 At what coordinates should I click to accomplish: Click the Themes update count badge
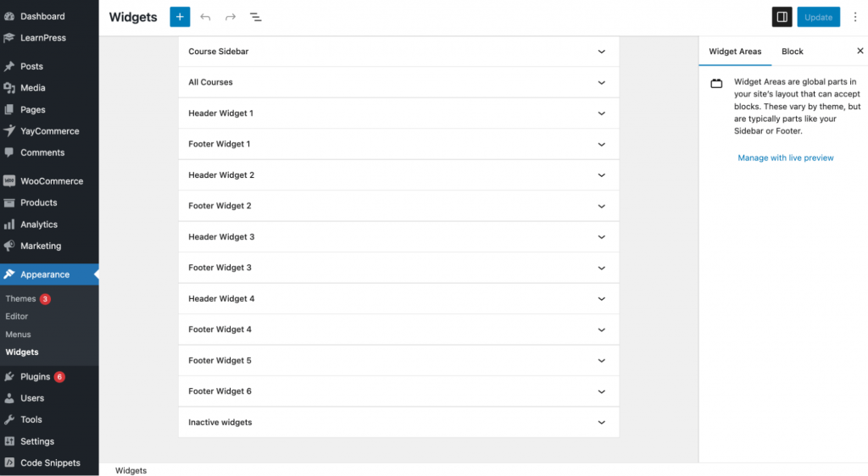(x=46, y=298)
